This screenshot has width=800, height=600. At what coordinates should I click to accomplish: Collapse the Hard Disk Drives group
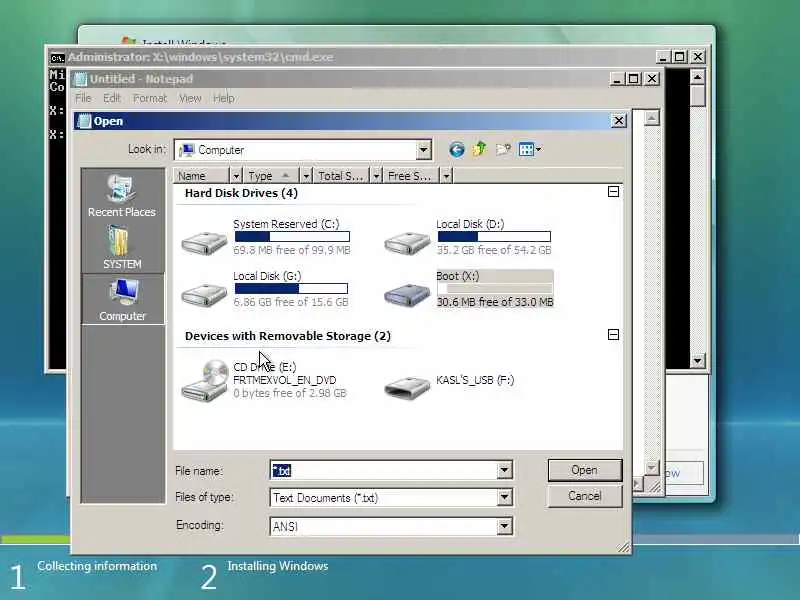pos(613,192)
